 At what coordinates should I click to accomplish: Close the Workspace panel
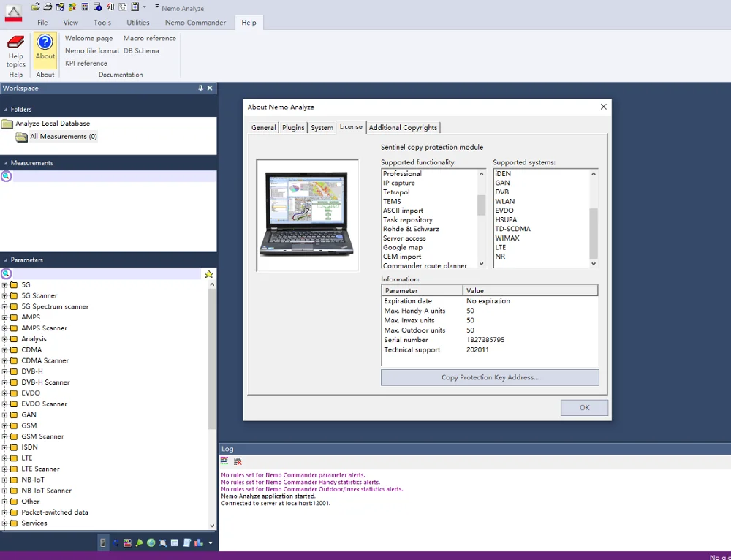pos(210,88)
